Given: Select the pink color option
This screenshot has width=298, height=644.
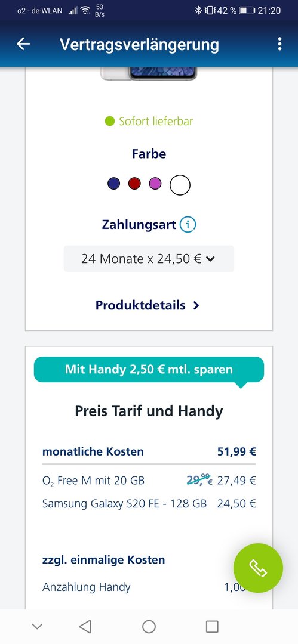Looking at the screenshot, I should (155, 183).
